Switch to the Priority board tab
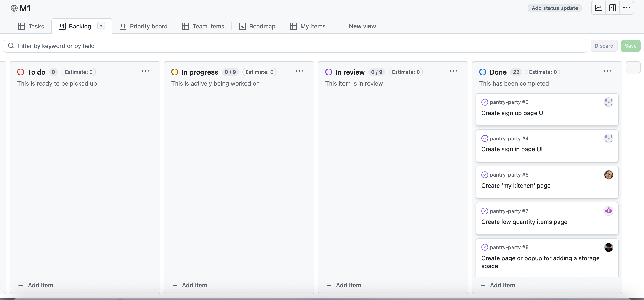This screenshot has width=644, height=300. tap(143, 26)
